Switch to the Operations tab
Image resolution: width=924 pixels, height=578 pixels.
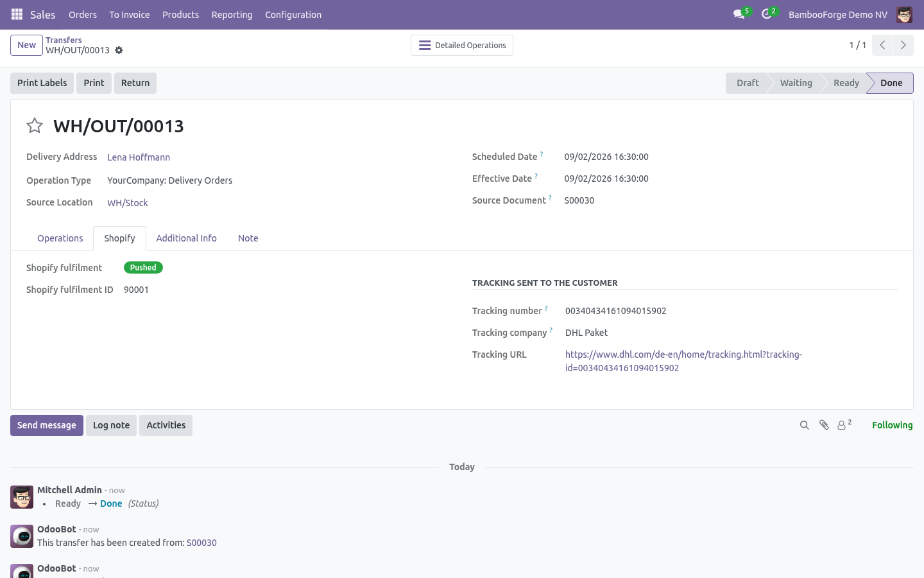coord(60,238)
